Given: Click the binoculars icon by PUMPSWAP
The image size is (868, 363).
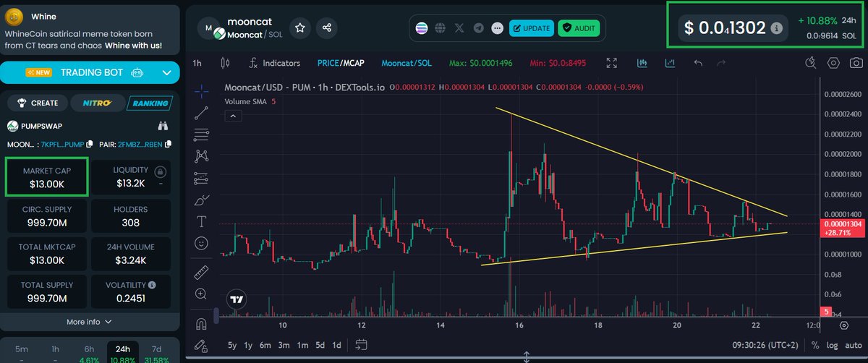Looking at the screenshot, I should [x=163, y=126].
